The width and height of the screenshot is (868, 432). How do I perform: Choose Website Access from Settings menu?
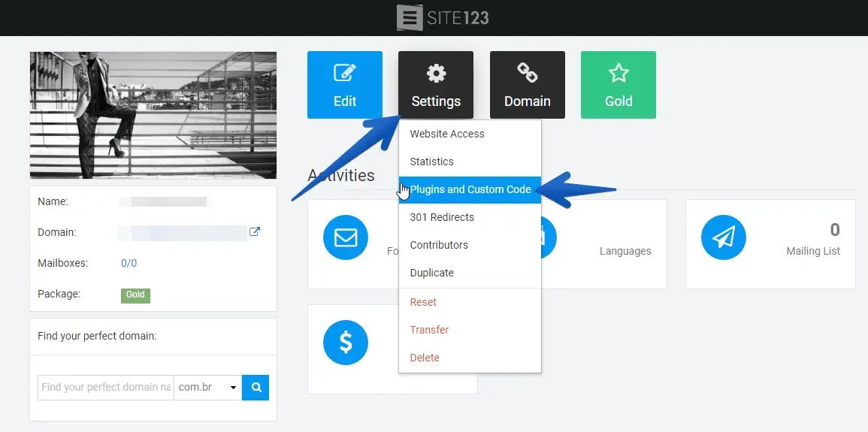[x=447, y=134]
